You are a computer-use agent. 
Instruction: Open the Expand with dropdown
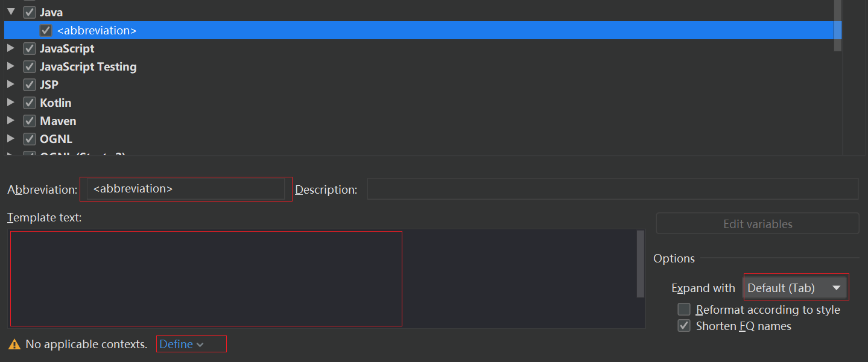coord(796,288)
